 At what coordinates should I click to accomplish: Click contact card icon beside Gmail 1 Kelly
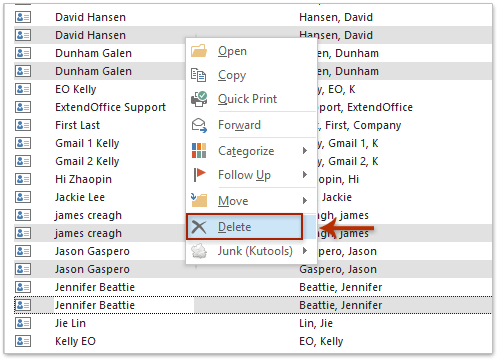coord(23,143)
